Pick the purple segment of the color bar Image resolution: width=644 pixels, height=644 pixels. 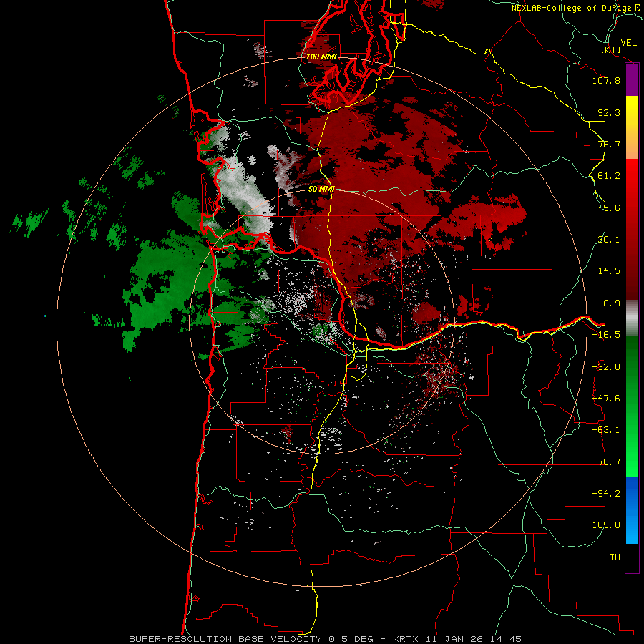pos(632,79)
